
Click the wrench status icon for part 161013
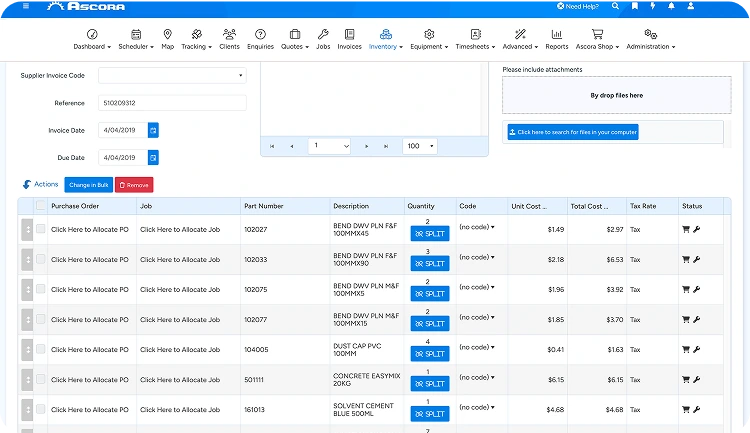point(696,410)
